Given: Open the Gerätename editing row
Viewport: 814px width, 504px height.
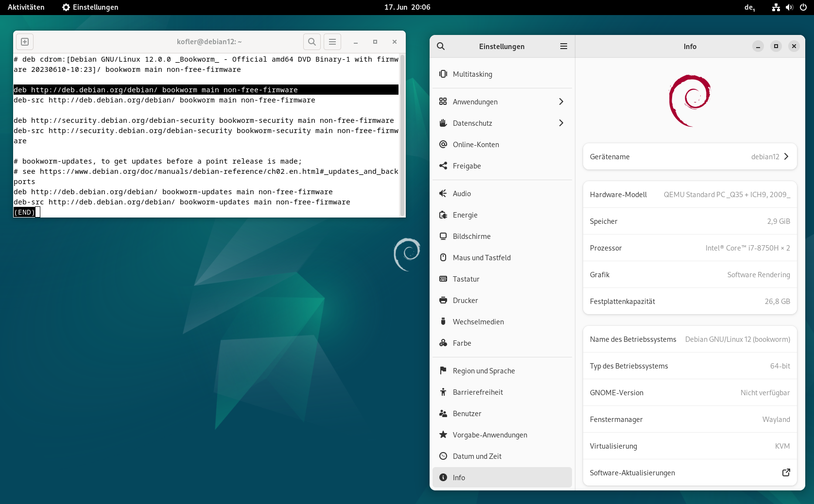Looking at the screenshot, I should [x=689, y=156].
